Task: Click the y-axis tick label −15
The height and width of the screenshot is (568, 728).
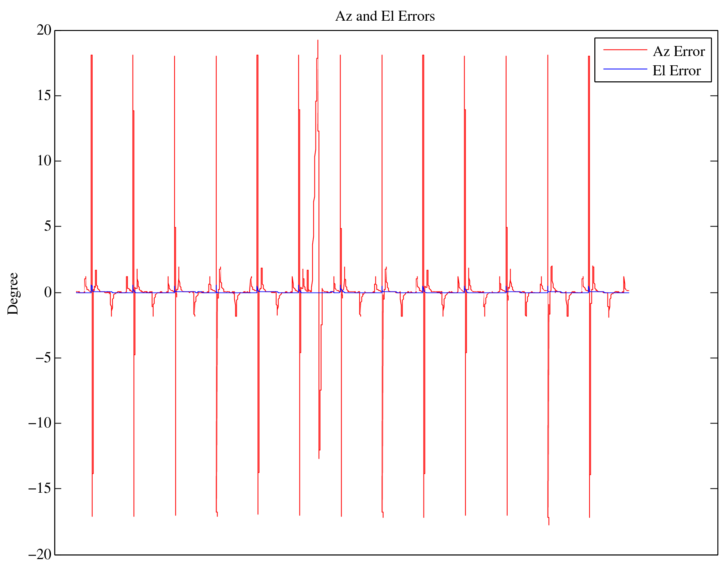Action: click(40, 489)
